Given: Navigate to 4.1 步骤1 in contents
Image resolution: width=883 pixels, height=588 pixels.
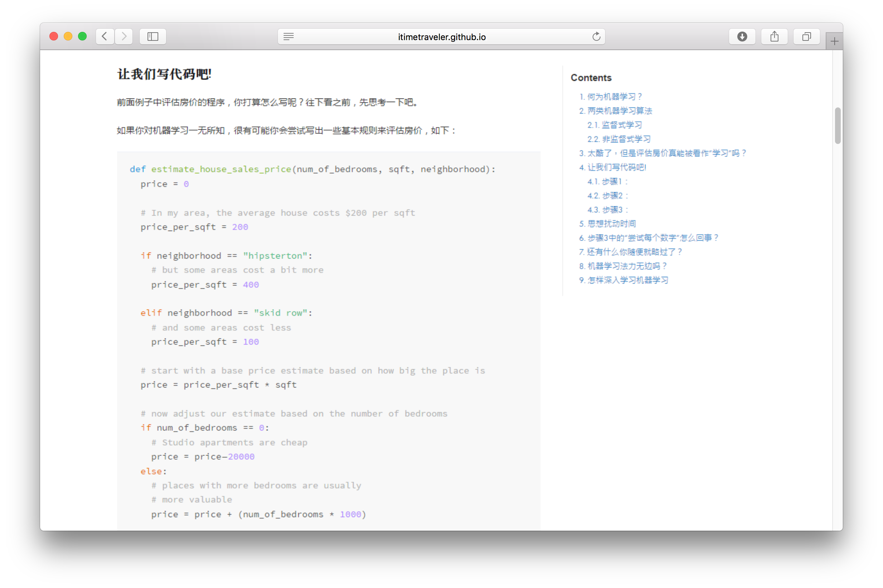Looking at the screenshot, I should point(607,182).
